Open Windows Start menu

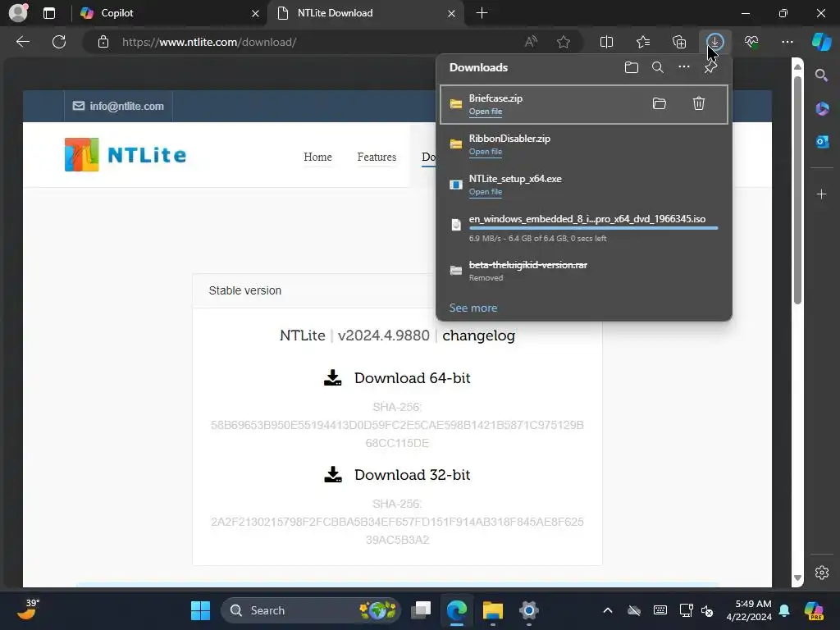[200, 610]
